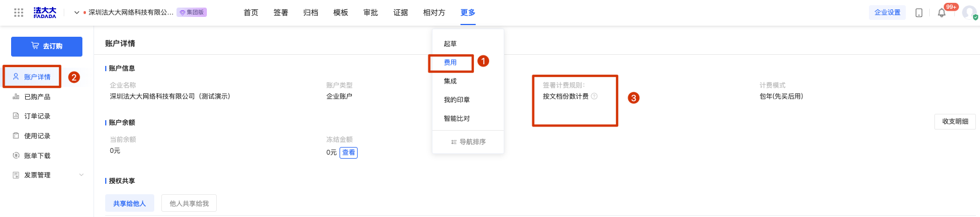Click company name 深圳法大大网络科技有限公司（测试演示）
980x217 pixels.
(x=170, y=96)
